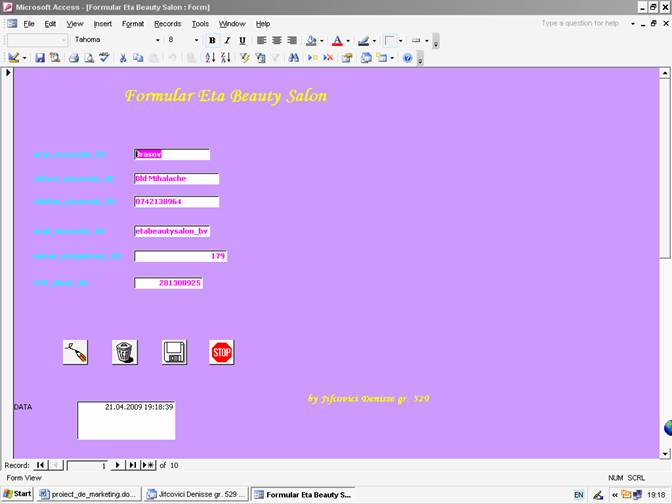The image size is (672, 504).
Task: Switch to Jitcovici Denisse gr. 529 taskbar window
Action: click(195, 494)
